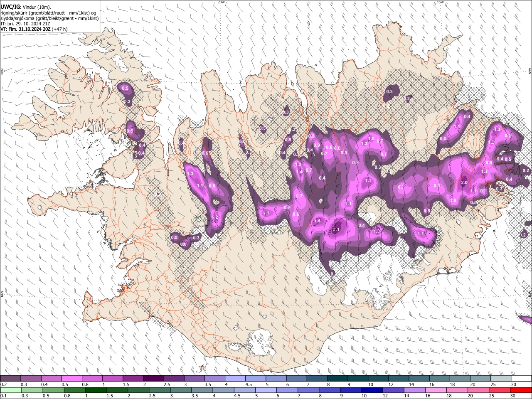The height and width of the screenshot is (399, 532).
Task: Select the mauve upper legend swatch at 0.3
Action: click(x=31, y=379)
